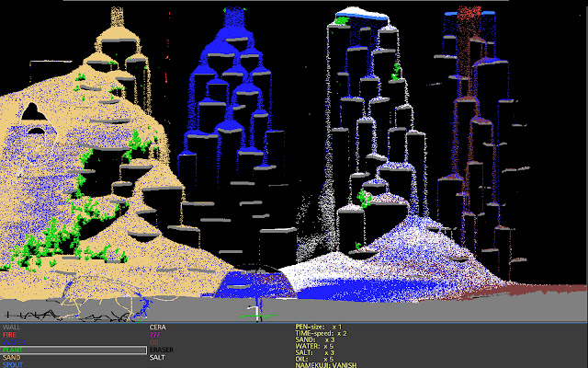The height and width of the screenshot is (368, 588).
Task: Adjust the OIL flow rate
Action: pyautogui.click(x=313, y=359)
